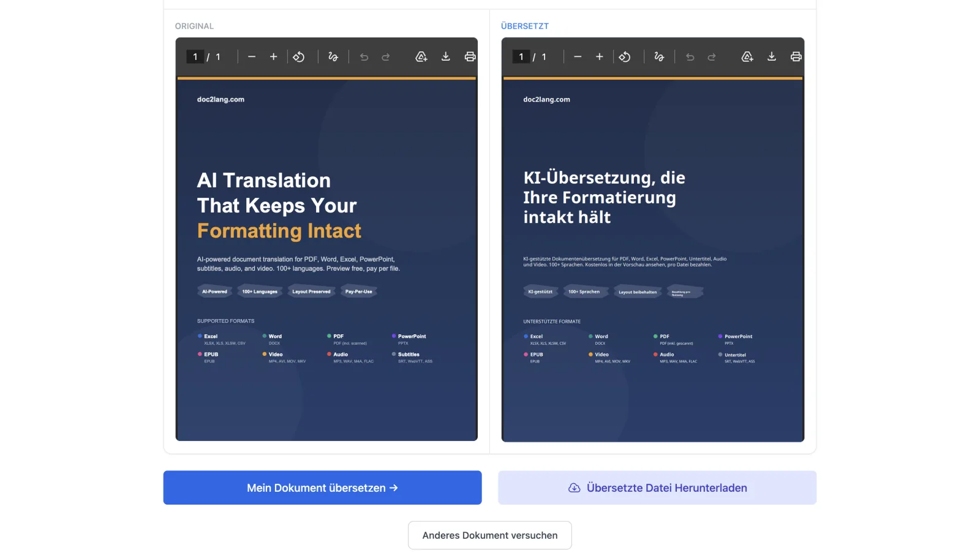
Task: Click 'Layout Preserved' tag in original page
Action: click(311, 292)
